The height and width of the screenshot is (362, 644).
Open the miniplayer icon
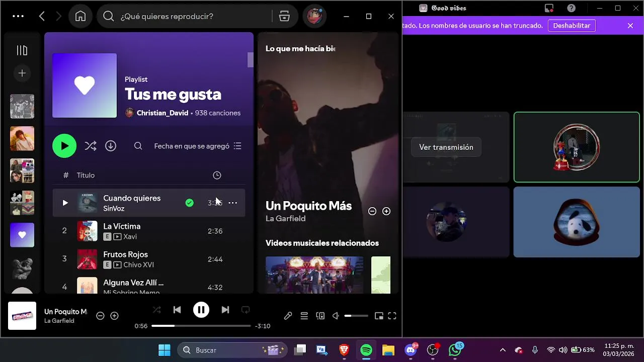coord(379,316)
